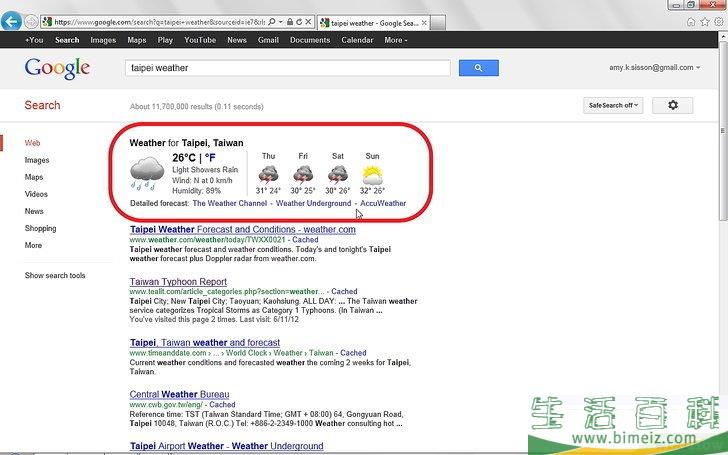
Task: Open Cached link for weather.com result
Action: click(x=305, y=240)
